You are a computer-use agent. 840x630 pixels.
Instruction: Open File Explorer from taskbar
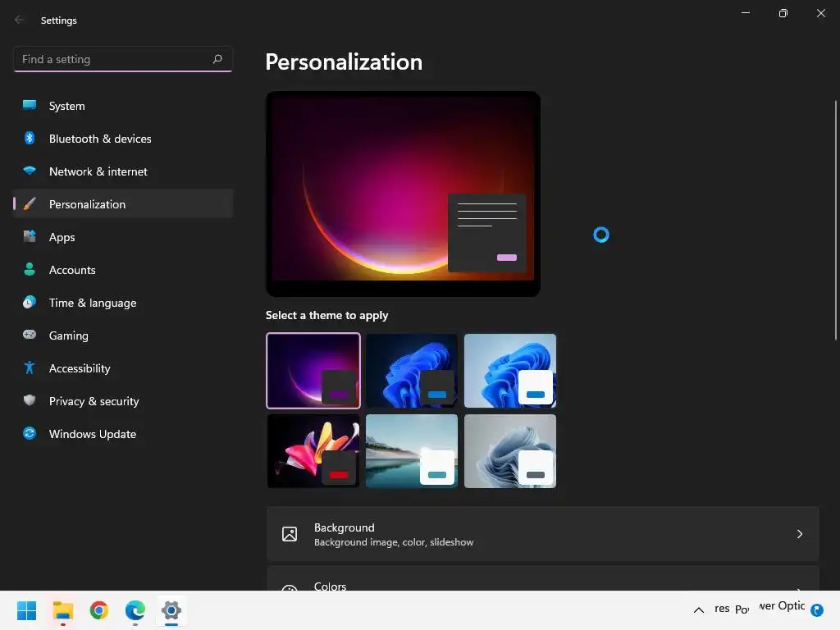click(62, 610)
